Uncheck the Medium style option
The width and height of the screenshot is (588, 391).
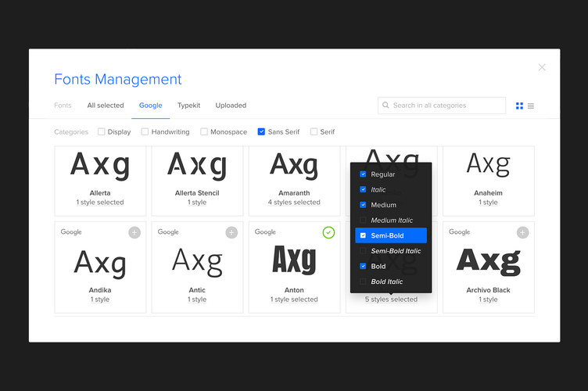[x=363, y=205]
